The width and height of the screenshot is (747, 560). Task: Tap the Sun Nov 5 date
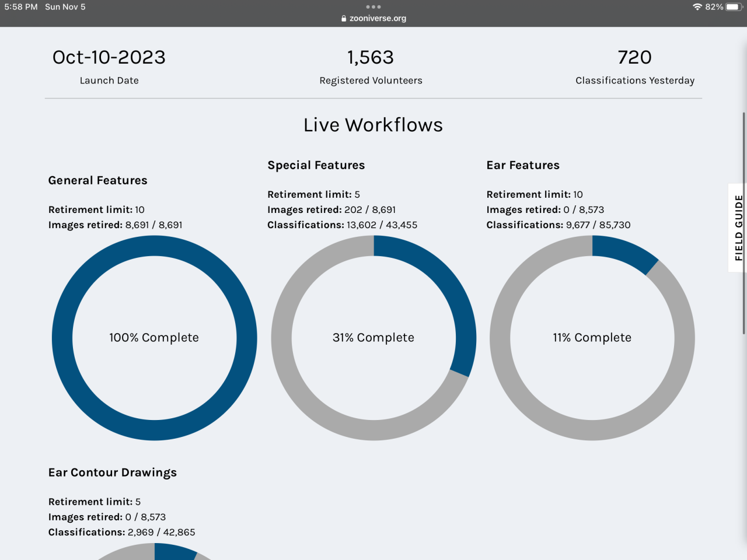[65, 7]
